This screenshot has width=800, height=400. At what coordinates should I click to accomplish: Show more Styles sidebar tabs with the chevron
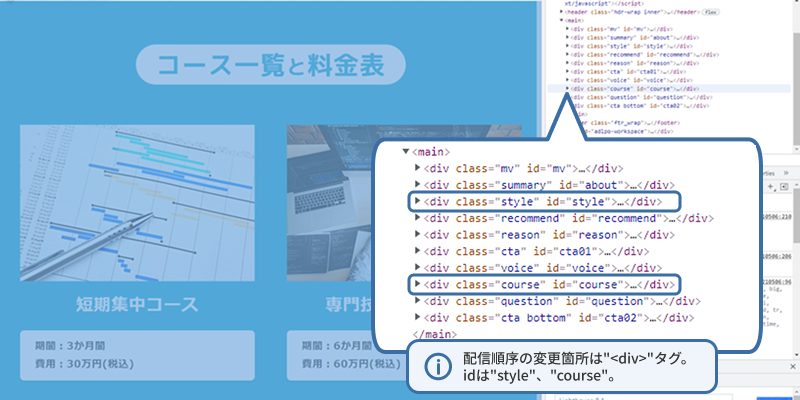(786, 173)
